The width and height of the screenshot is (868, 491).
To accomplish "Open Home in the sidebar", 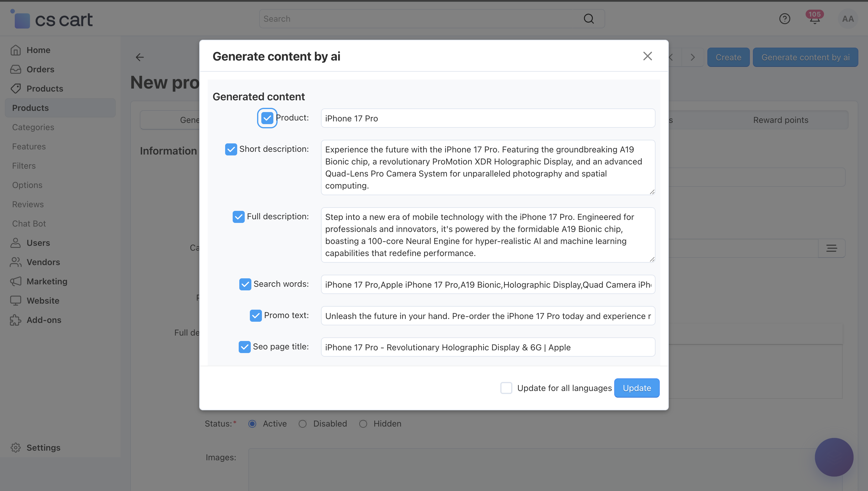I will [x=38, y=50].
